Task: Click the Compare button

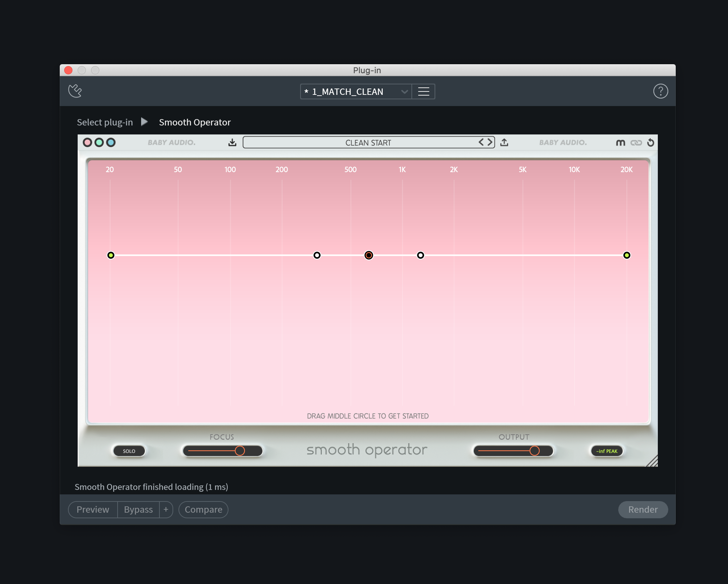Action: (203, 510)
